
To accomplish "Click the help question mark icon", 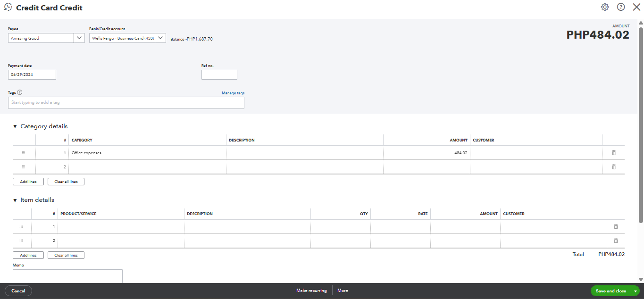I will [x=620, y=7].
